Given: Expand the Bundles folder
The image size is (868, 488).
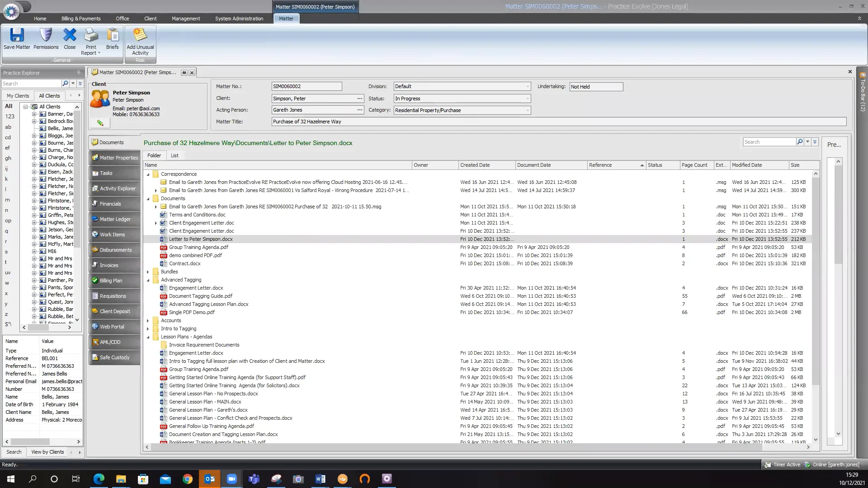Looking at the screenshot, I should coord(148,272).
